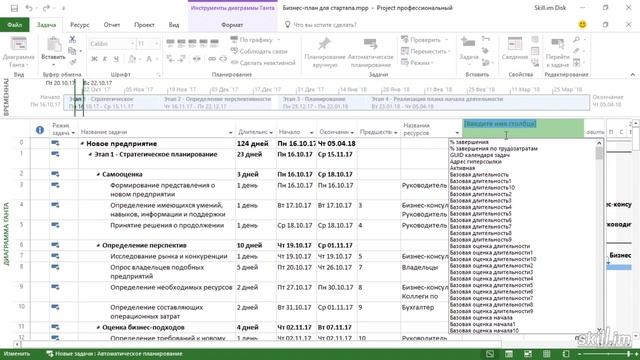This screenshot has width=640, height=360.
Task: Set task to 75% complete
Action: click(x=203, y=42)
